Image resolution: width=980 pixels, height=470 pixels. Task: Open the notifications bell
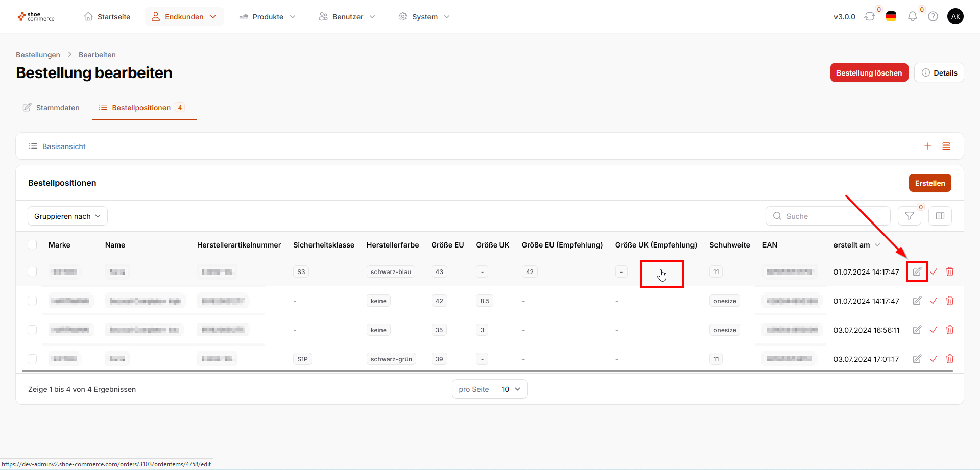[x=913, y=17]
